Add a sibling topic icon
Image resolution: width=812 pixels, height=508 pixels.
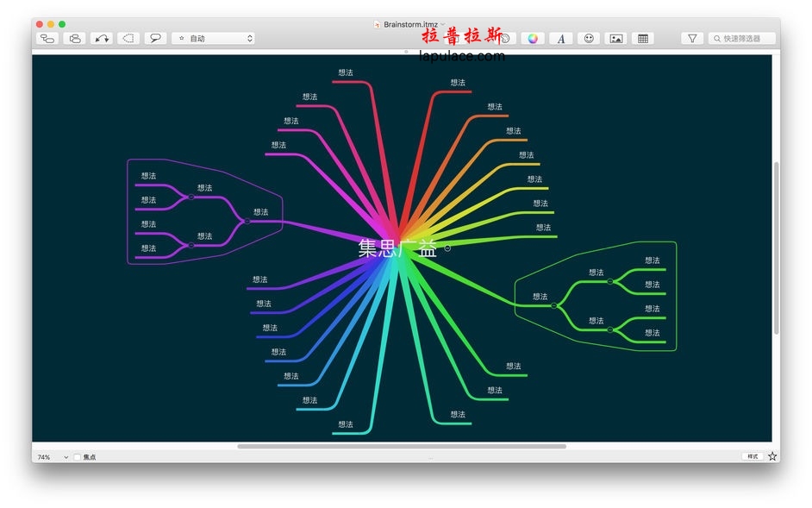click(x=75, y=38)
